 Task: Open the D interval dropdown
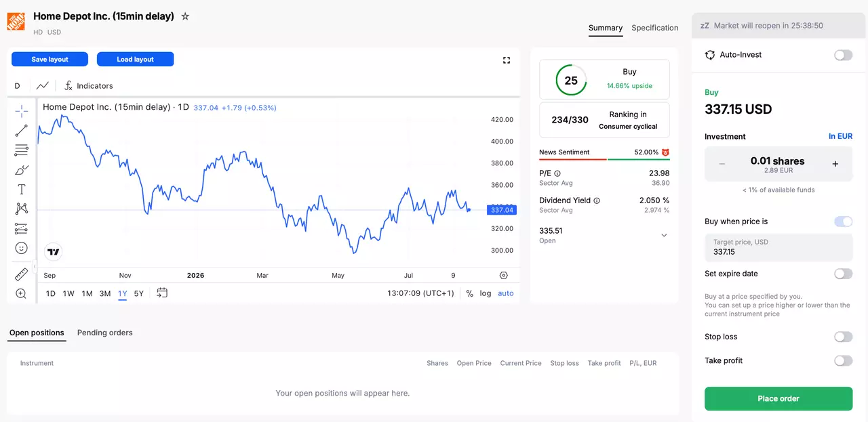tap(18, 86)
